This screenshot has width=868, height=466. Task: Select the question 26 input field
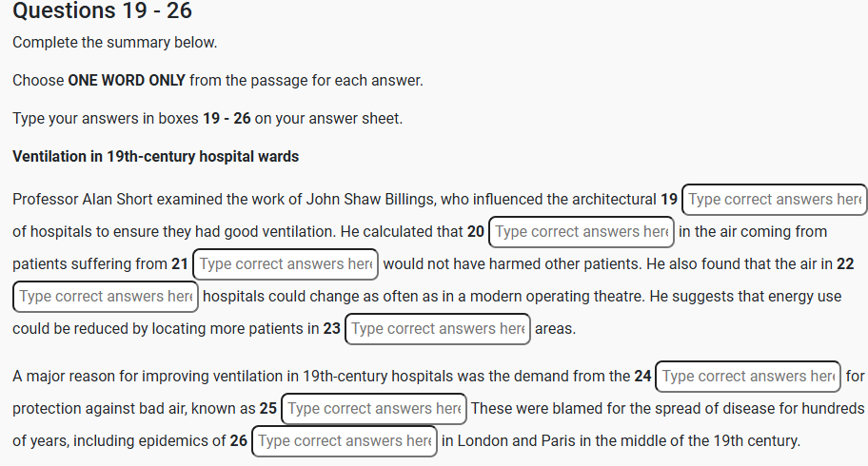345,441
